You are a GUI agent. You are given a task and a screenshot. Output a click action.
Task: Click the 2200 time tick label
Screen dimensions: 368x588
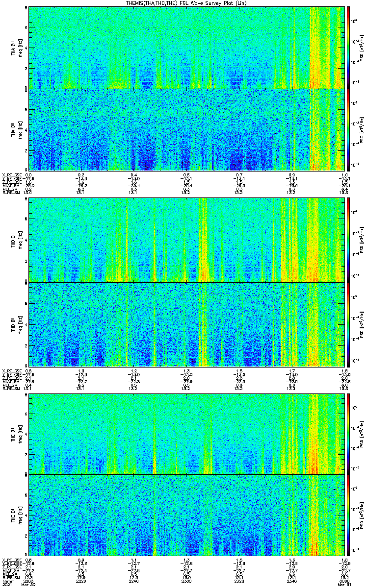point(28,581)
